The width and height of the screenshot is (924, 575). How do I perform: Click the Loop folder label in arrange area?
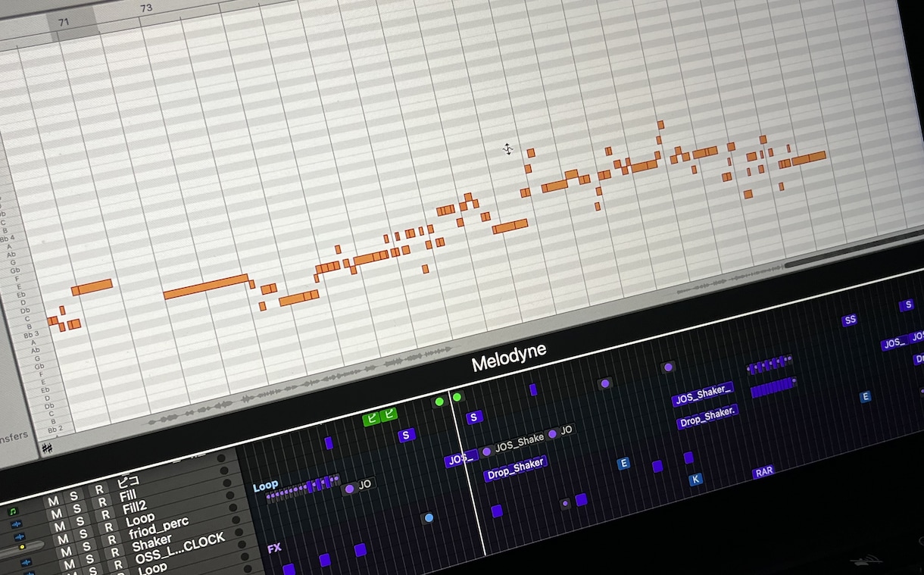(x=265, y=486)
